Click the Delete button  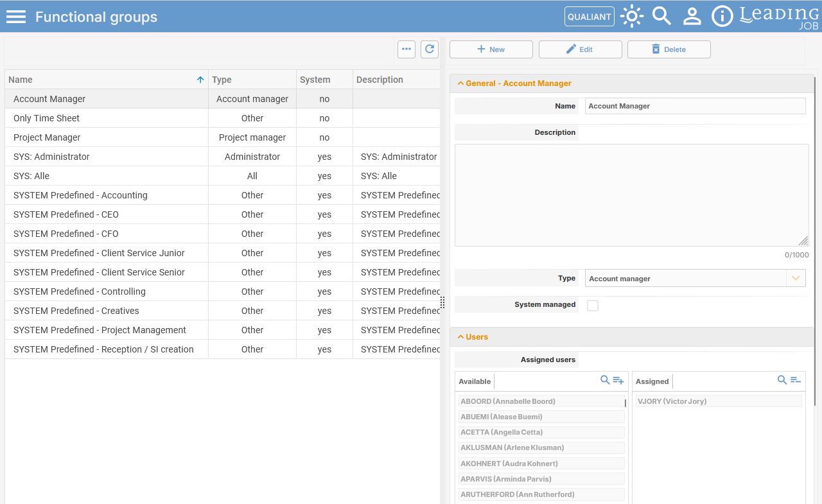pyautogui.click(x=669, y=49)
